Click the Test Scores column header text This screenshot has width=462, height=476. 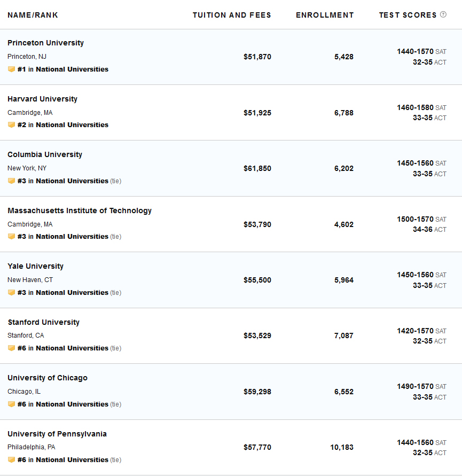click(408, 15)
